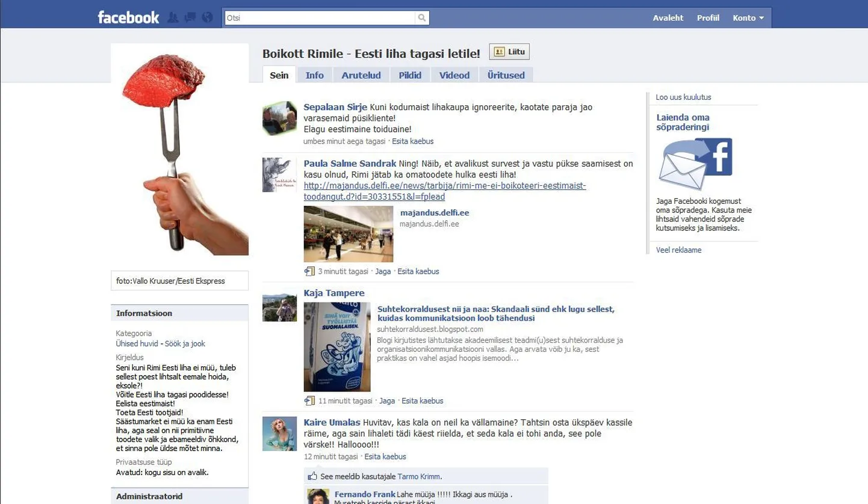This screenshot has height=504, width=868.
Task: Select the Sein tab
Action: (x=279, y=75)
